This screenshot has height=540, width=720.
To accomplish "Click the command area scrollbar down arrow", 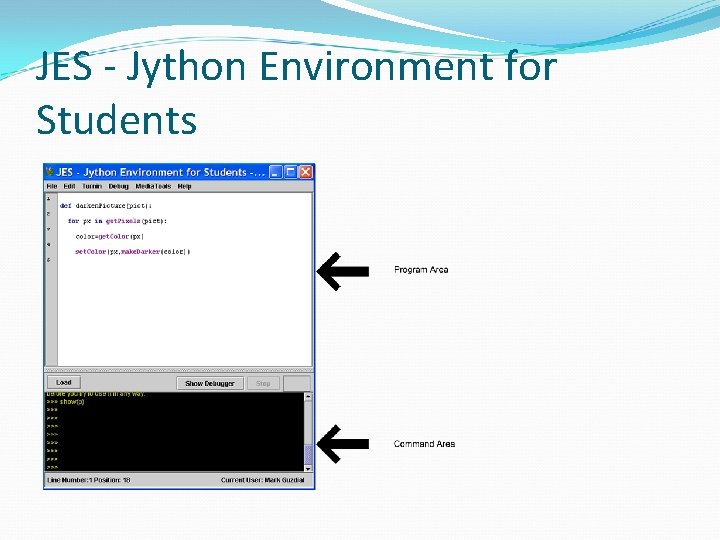I will tap(308, 468).
